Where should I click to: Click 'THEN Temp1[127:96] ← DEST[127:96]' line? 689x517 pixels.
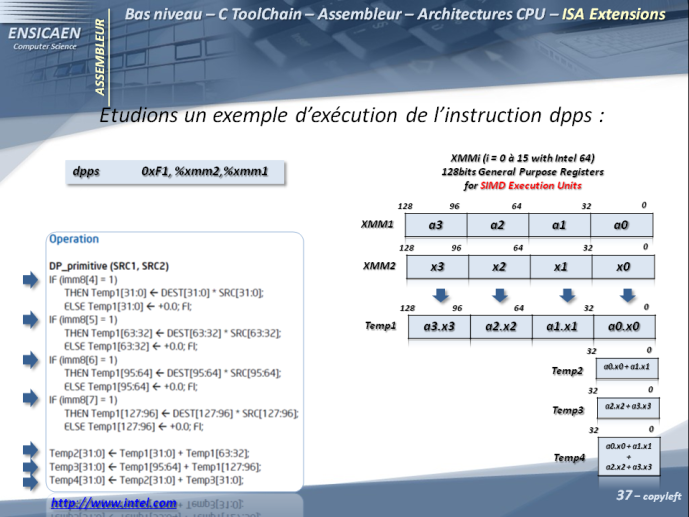click(x=181, y=413)
